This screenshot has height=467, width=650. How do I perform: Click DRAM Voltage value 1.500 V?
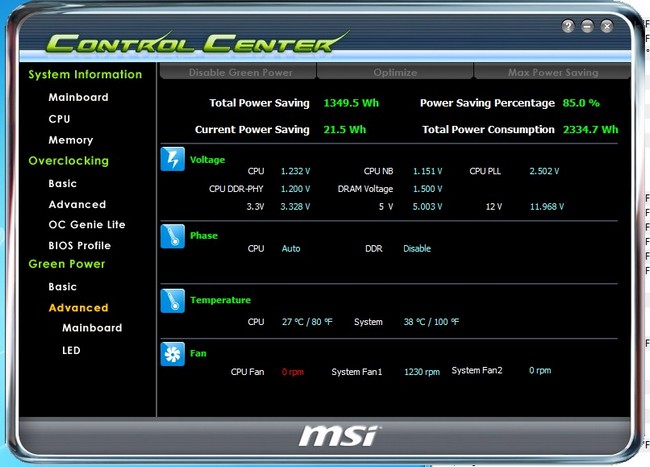(427, 189)
